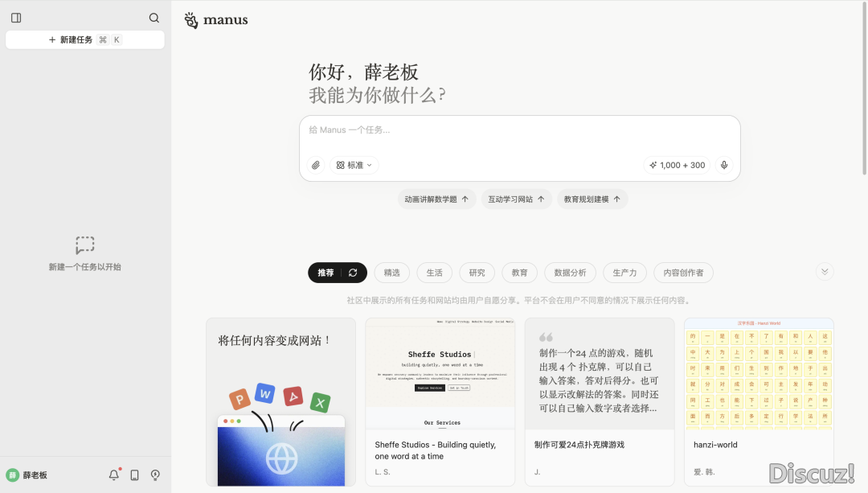868x493 pixels.
Task: Open the lightbulb tips icon
Action: 155,475
